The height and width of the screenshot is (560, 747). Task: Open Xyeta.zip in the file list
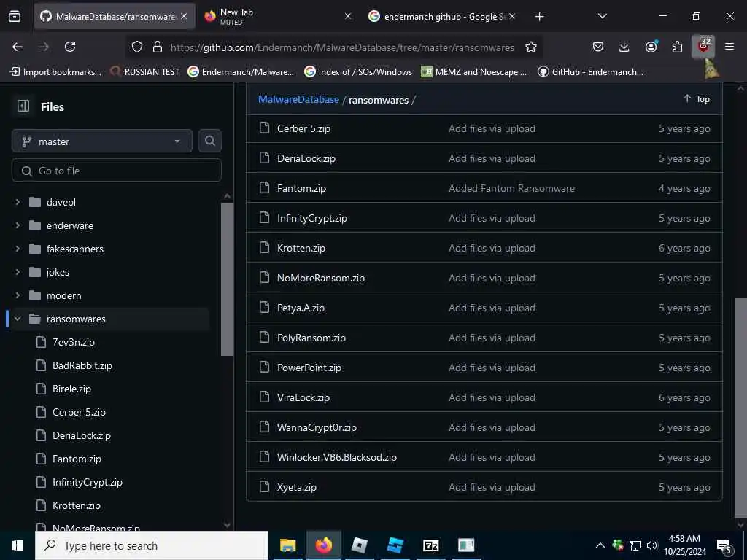pyautogui.click(x=297, y=488)
